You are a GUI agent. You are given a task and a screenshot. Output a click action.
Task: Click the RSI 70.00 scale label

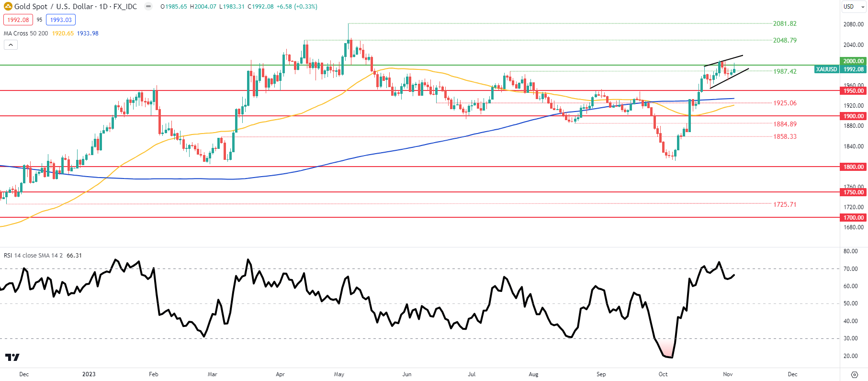pos(850,269)
